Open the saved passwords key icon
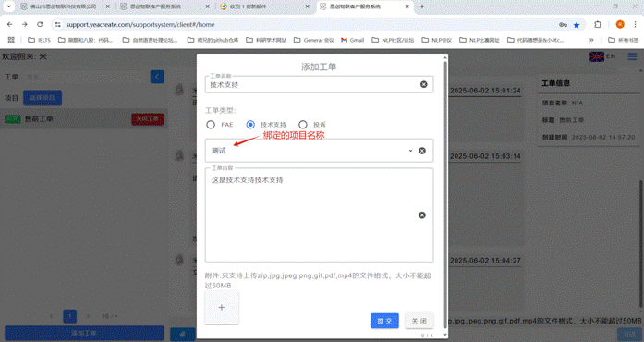644x342 pixels. pyautogui.click(x=563, y=25)
